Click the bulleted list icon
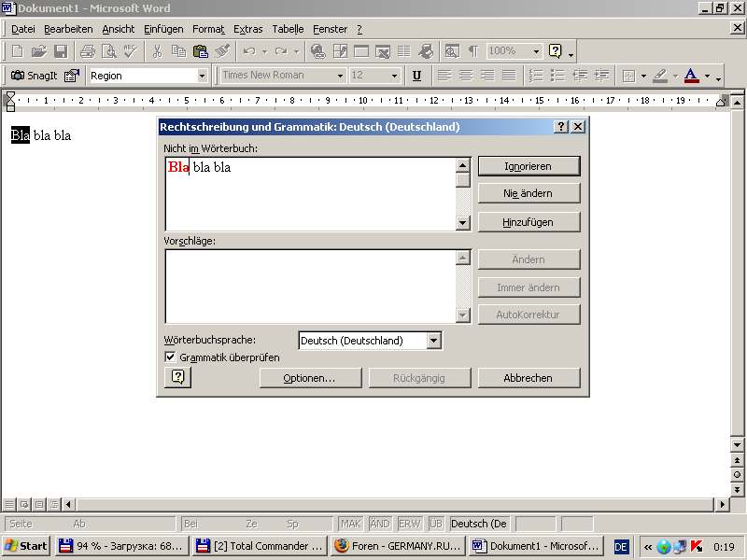 557,76
